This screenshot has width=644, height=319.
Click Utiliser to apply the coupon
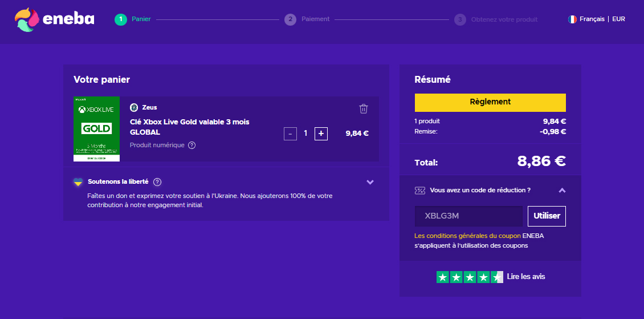547,216
